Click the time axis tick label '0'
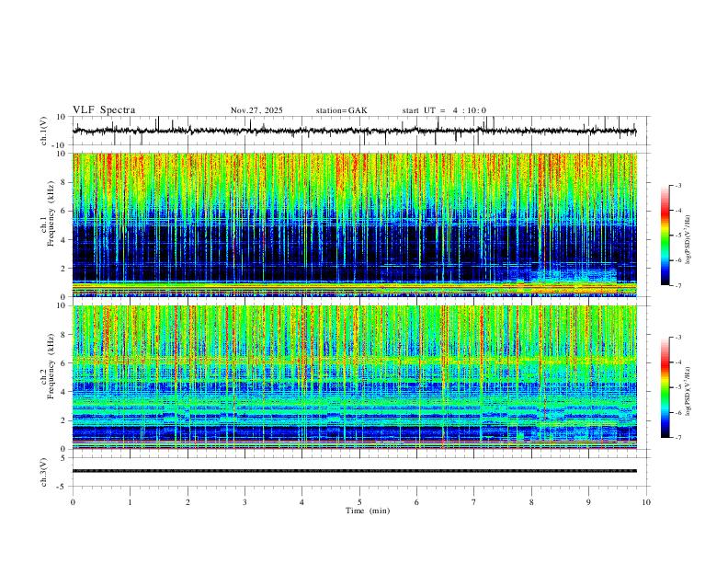Screen dimensions: 728x563 pos(73,502)
